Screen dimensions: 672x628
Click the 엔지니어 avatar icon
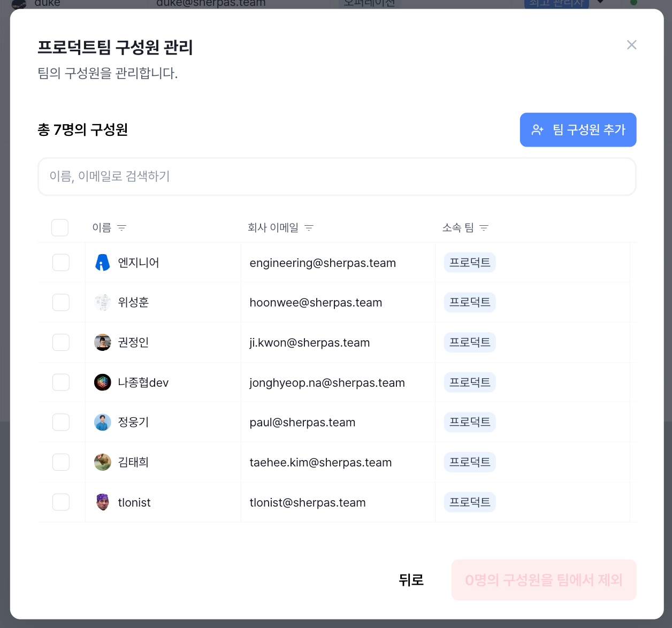pos(103,263)
